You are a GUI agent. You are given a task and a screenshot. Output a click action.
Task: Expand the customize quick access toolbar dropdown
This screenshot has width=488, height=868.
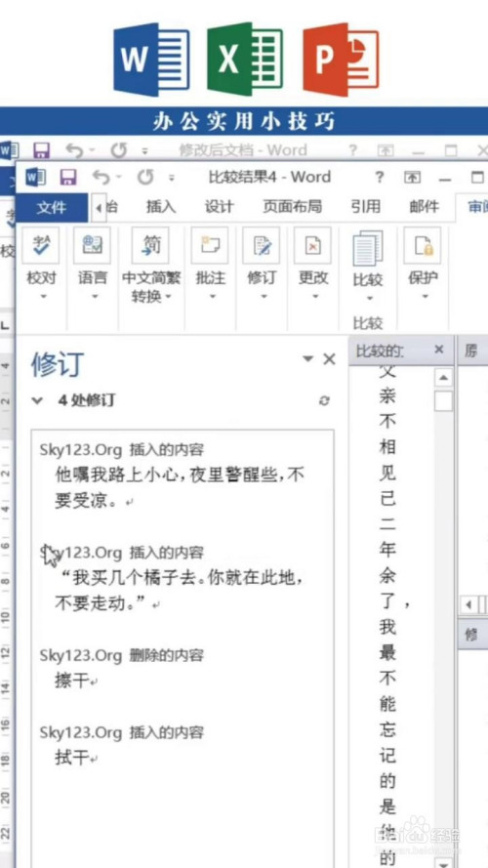point(172,179)
